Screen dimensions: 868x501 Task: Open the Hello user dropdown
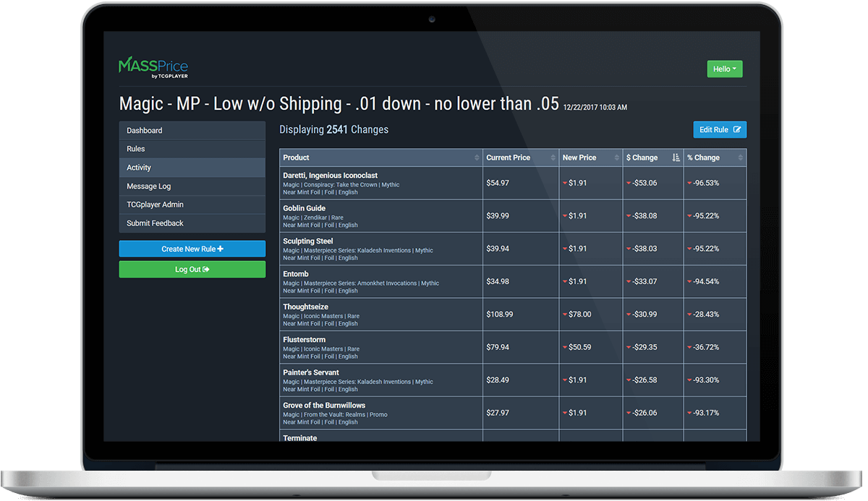click(725, 69)
